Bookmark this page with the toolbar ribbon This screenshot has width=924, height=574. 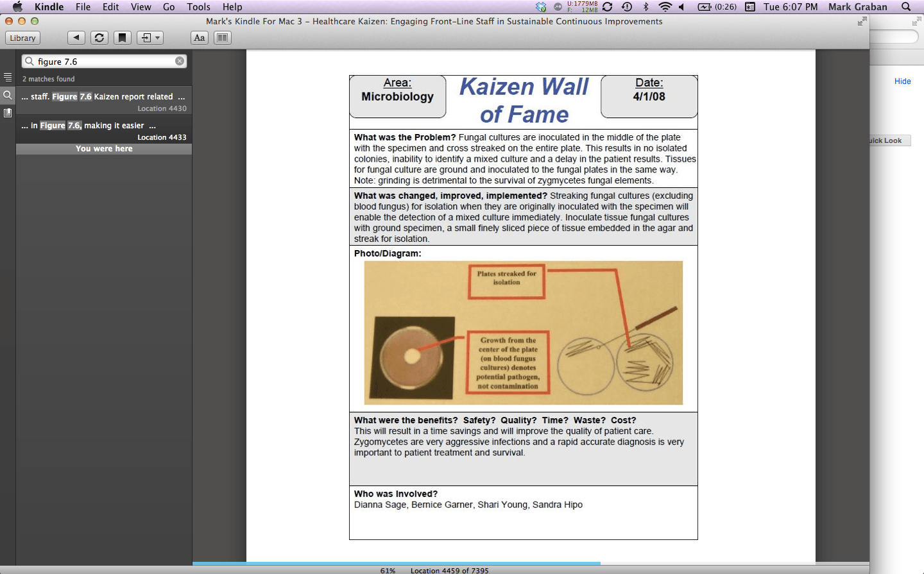coord(123,38)
